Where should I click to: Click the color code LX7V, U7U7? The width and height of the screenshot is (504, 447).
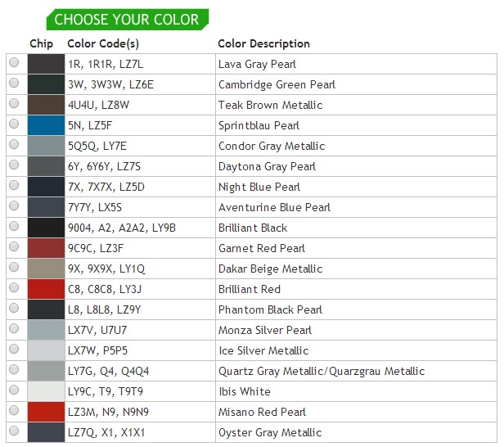click(x=97, y=330)
